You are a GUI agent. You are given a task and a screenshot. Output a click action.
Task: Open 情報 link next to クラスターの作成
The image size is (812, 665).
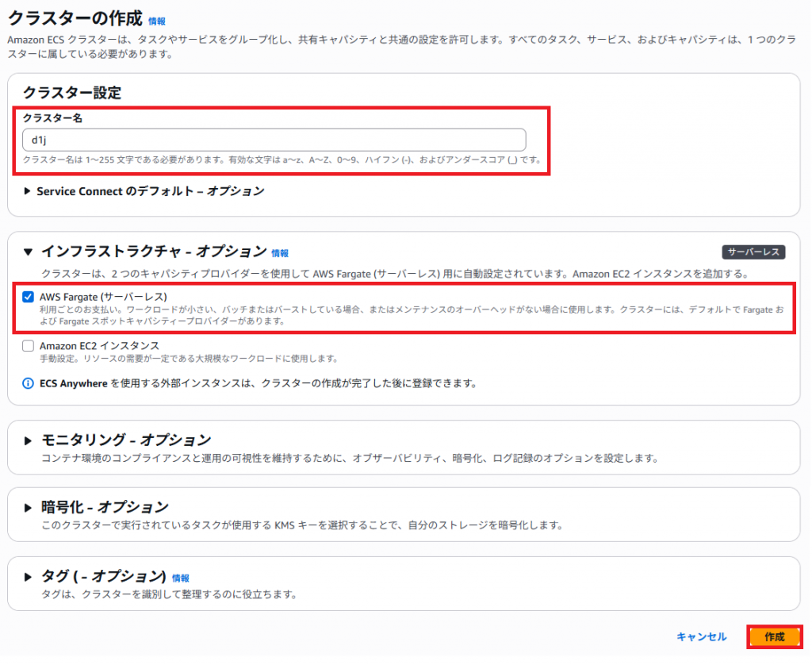coord(157,21)
